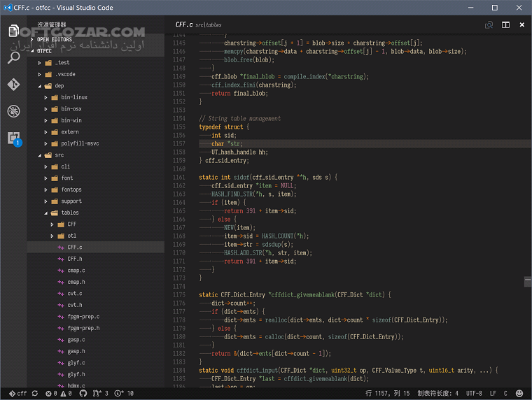
Task: Select the CFF.c file in explorer
Action: 96,247
